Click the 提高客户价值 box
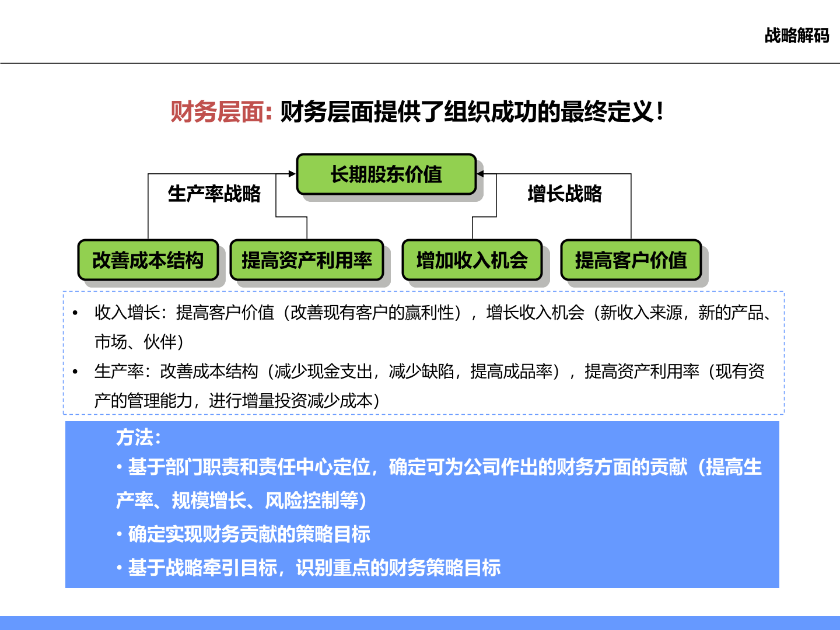The width and height of the screenshot is (840, 630). click(631, 260)
